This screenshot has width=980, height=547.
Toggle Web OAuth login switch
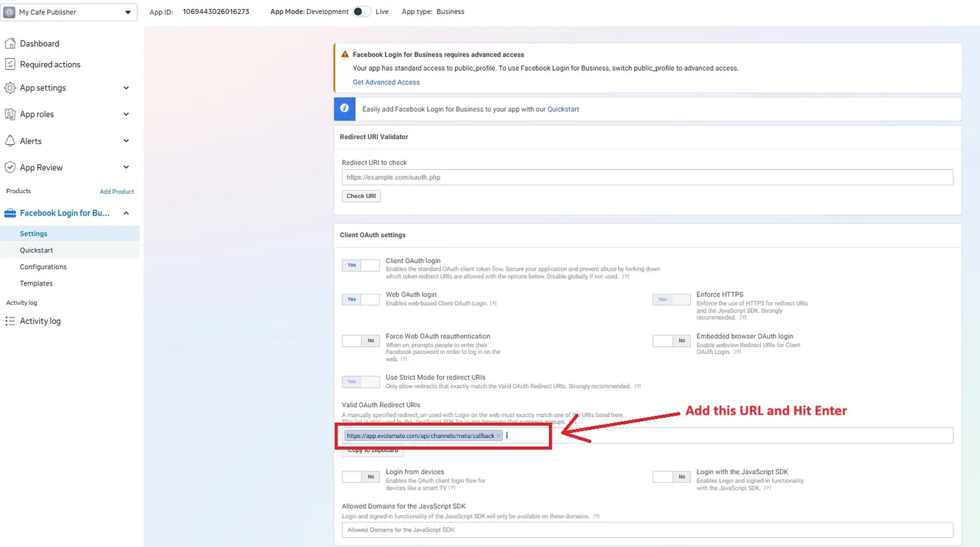tap(360, 299)
